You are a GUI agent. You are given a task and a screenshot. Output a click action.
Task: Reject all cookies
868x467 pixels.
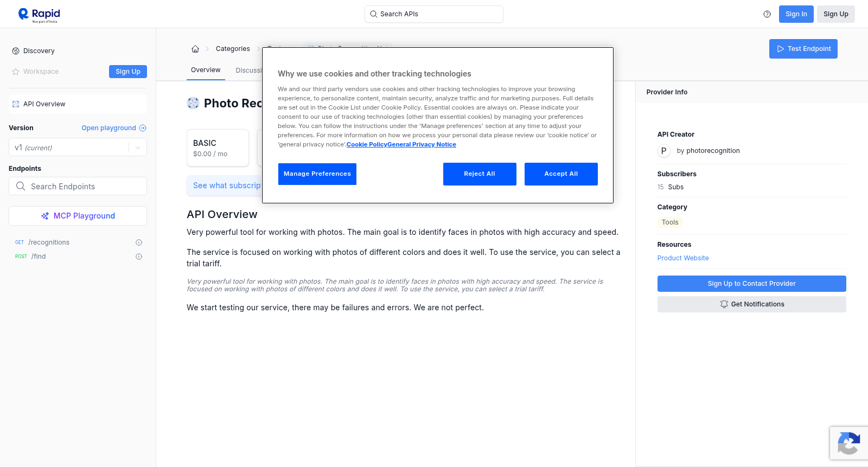(480, 174)
